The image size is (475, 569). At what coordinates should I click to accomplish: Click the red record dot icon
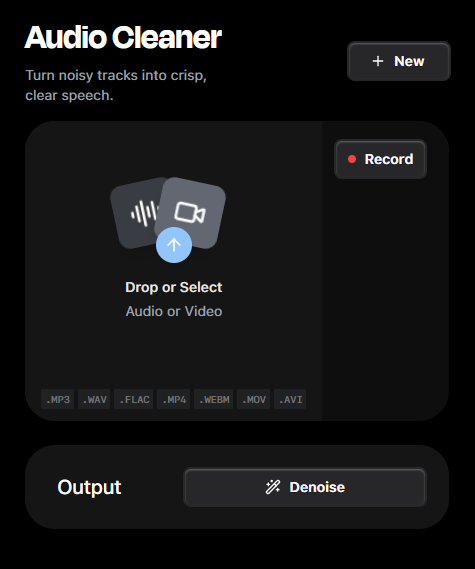[x=352, y=159]
